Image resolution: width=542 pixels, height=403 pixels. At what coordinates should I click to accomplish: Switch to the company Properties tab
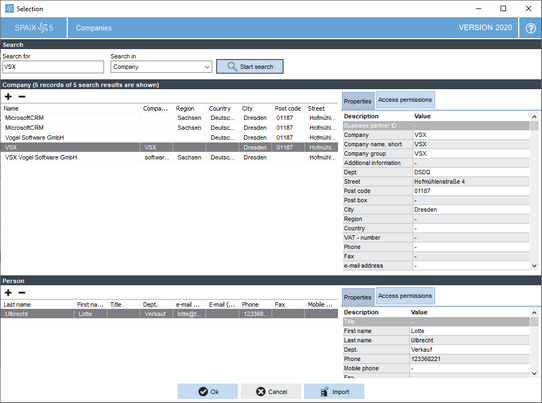pos(358,101)
